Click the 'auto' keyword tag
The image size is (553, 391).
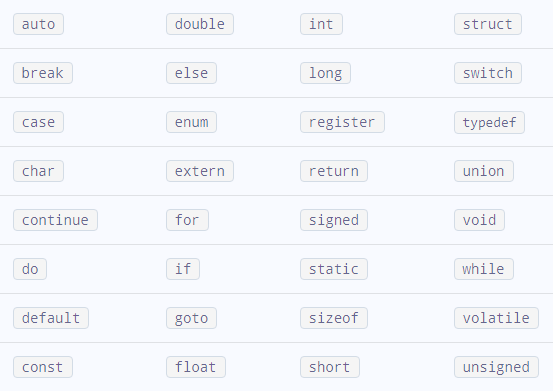[38, 24]
